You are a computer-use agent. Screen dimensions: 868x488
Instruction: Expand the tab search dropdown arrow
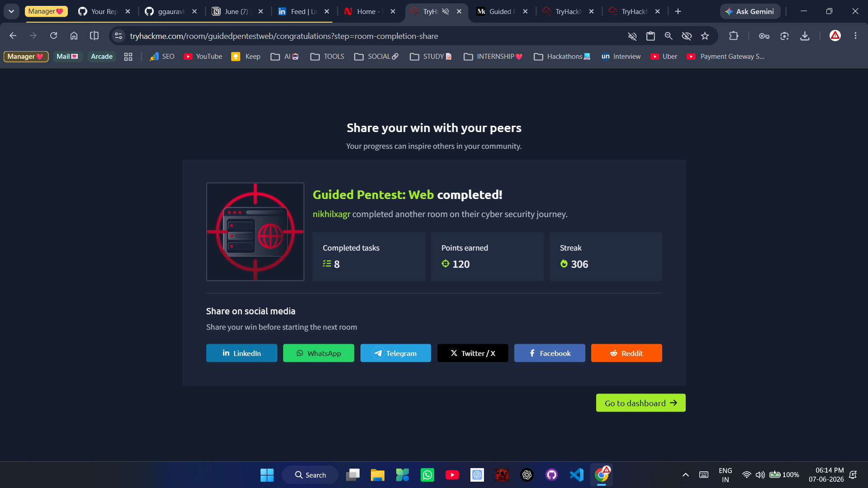[11, 11]
